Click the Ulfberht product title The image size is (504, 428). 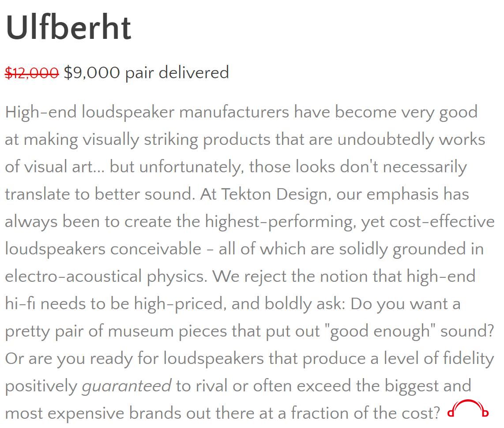click(x=68, y=28)
